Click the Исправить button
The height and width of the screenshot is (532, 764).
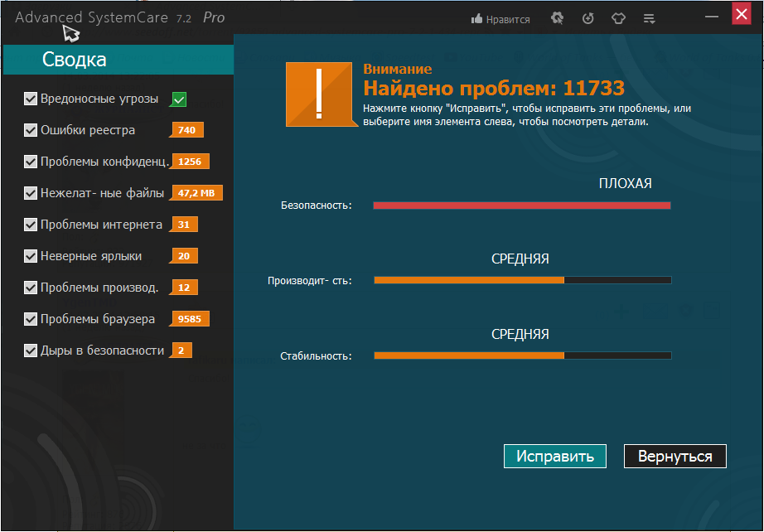[555, 456]
